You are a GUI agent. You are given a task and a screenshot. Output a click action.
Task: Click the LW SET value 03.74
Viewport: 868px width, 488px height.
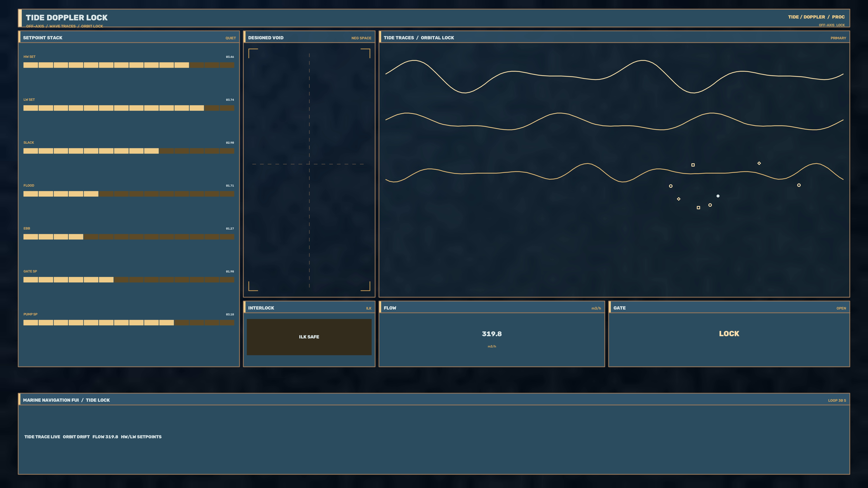click(x=230, y=100)
